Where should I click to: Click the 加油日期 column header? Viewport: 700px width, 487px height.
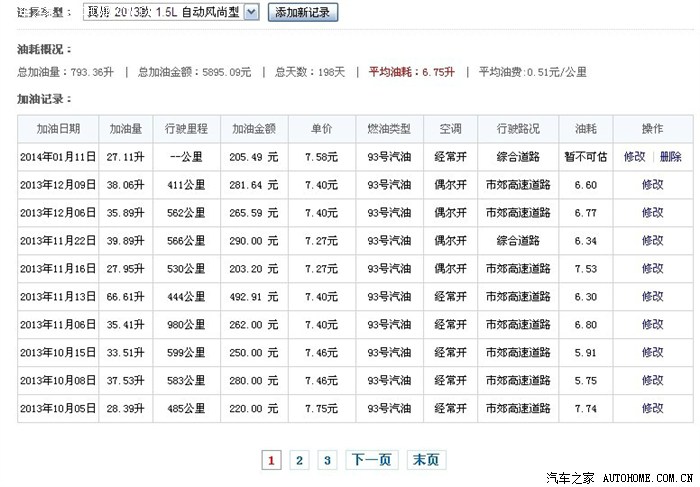58,129
